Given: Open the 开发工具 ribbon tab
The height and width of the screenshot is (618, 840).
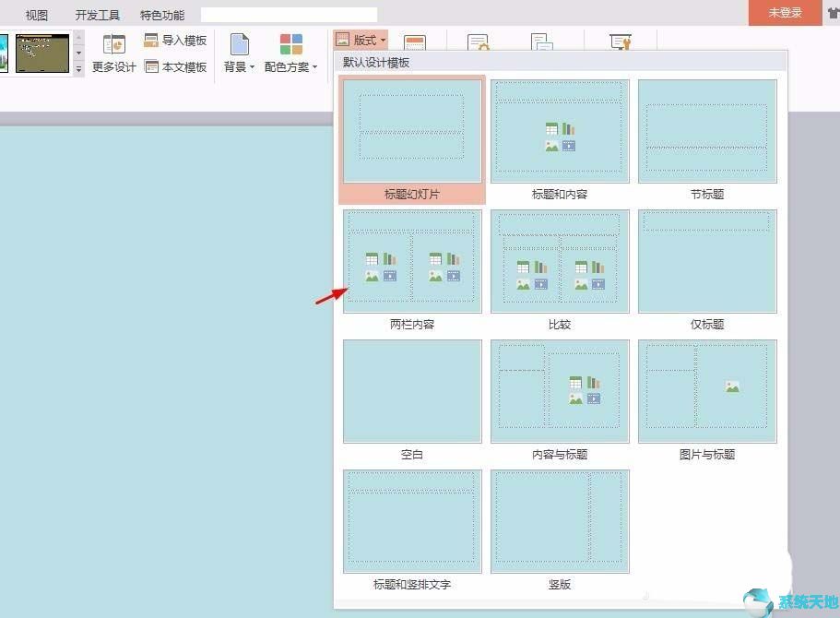Looking at the screenshot, I should (x=97, y=15).
